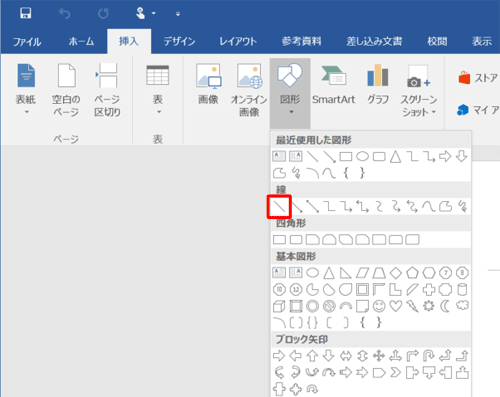Switch to the デザイン tab
Viewport: 500px width, 397px height.
(179, 42)
